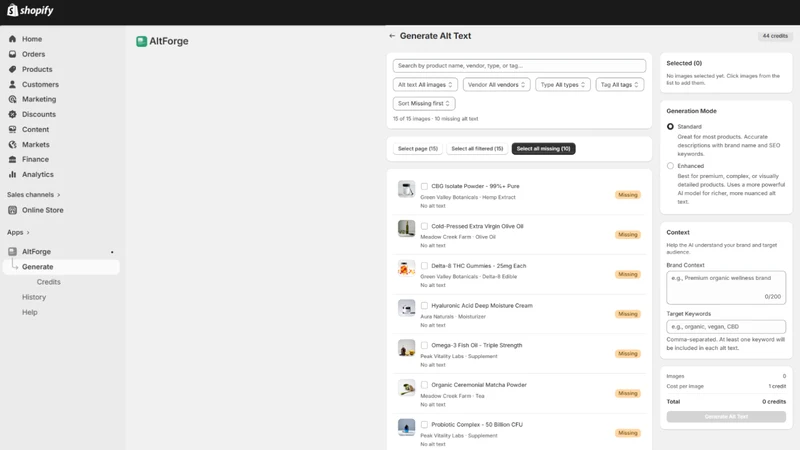Click the Missing badge on CBG Isolate Powder
This screenshot has width=800, height=450.
coord(628,195)
